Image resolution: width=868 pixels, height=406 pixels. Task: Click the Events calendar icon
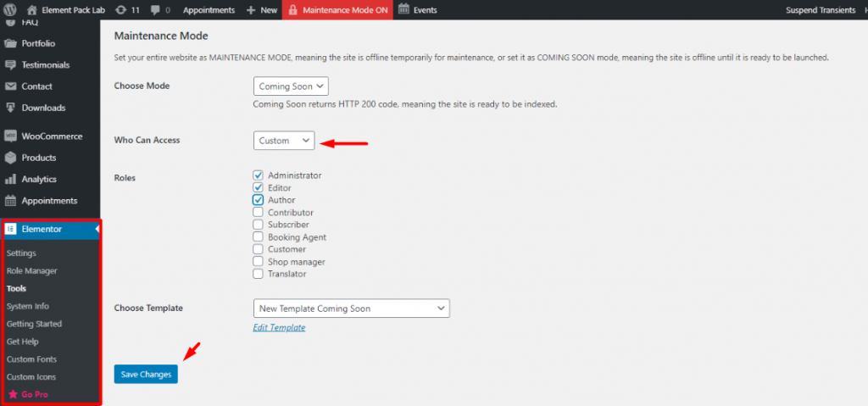tap(403, 10)
